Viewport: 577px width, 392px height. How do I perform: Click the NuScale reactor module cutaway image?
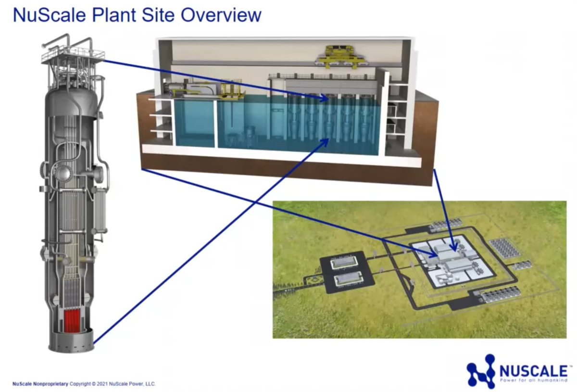pyautogui.click(x=74, y=192)
